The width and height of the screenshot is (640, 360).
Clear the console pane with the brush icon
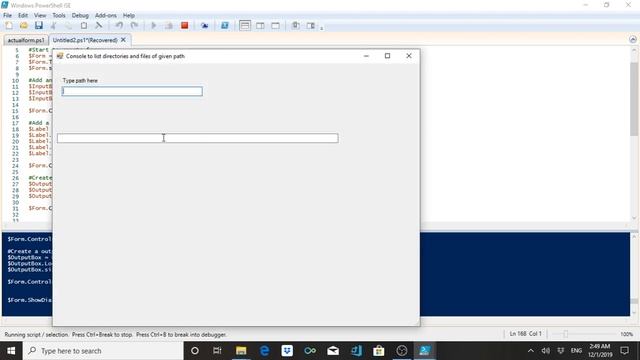tap(98, 26)
